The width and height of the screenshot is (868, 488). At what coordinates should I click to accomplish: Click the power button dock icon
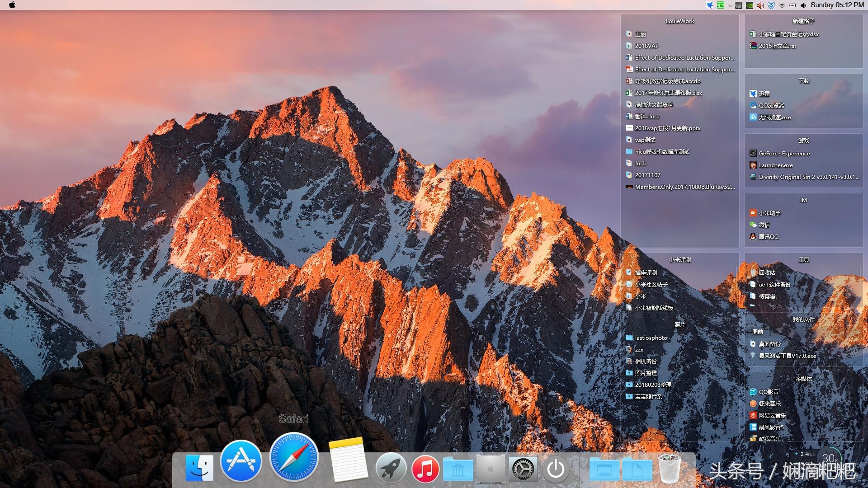pyautogui.click(x=556, y=469)
